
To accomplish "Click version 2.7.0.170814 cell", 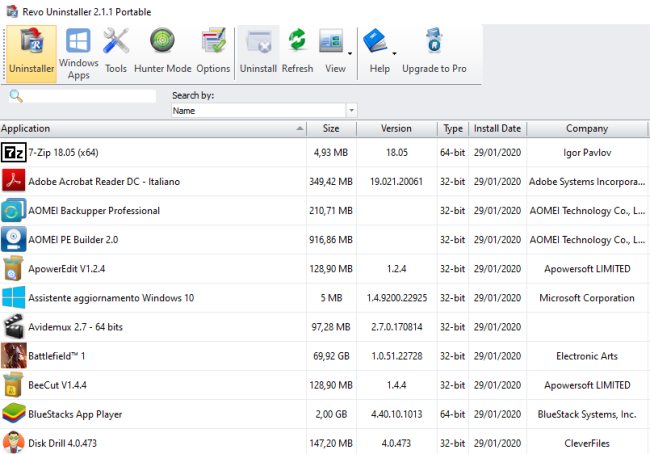I will 397,327.
